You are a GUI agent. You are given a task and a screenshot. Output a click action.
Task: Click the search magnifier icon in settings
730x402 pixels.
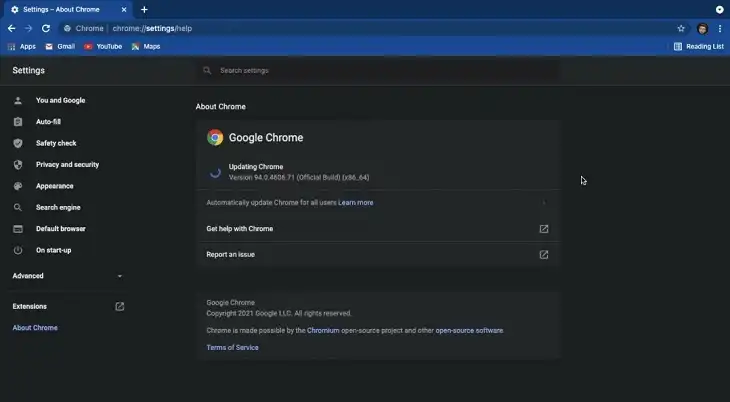tap(207, 70)
